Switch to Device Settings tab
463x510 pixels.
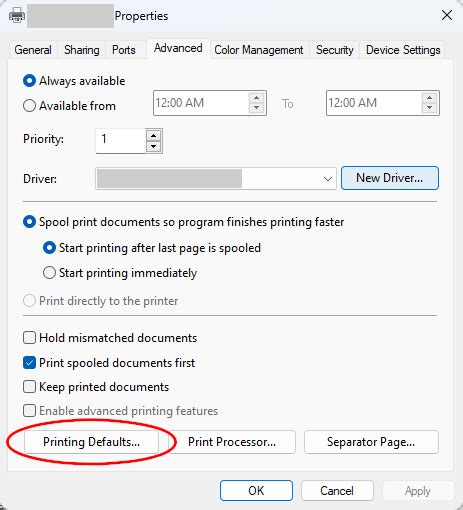[403, 50]
